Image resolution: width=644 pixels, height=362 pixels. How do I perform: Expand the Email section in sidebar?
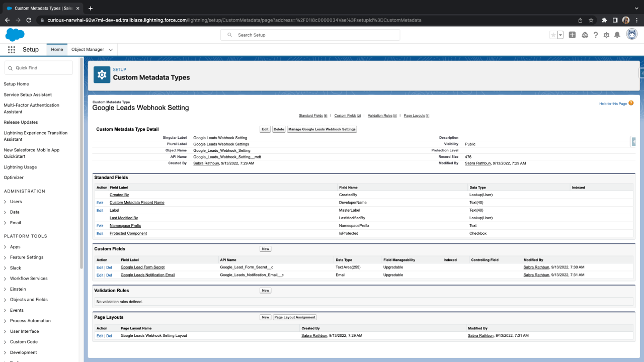[x=5, y=223]
